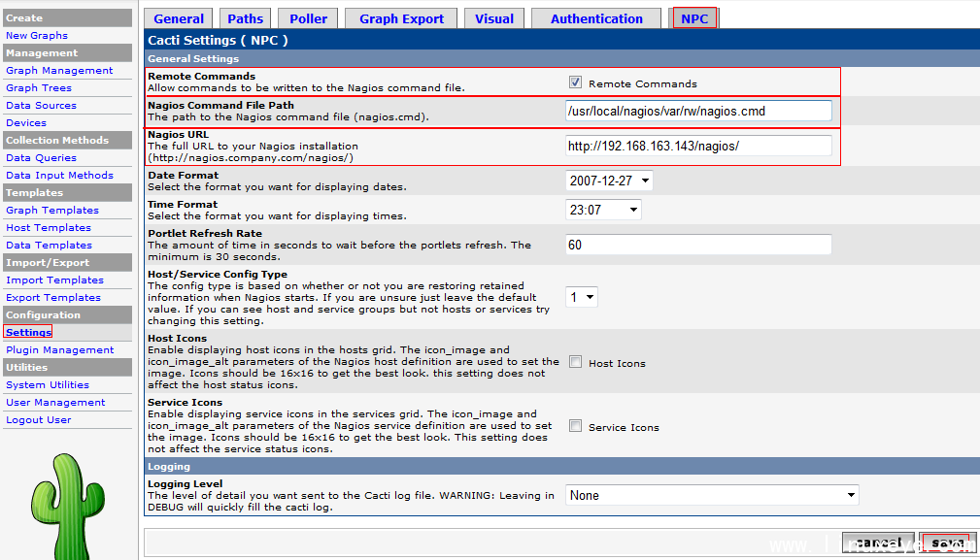
Task: Click the Configuration sidebar header
Action: click(67, 315)
